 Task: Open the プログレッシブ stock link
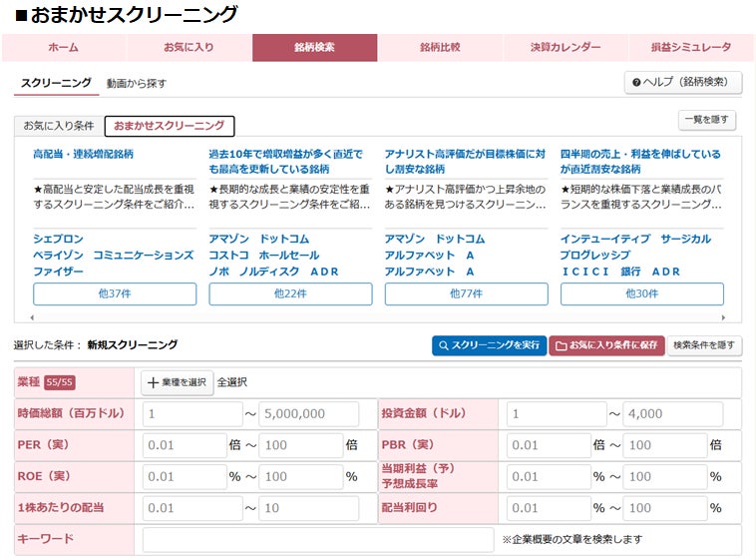click(x=595, y=256)
